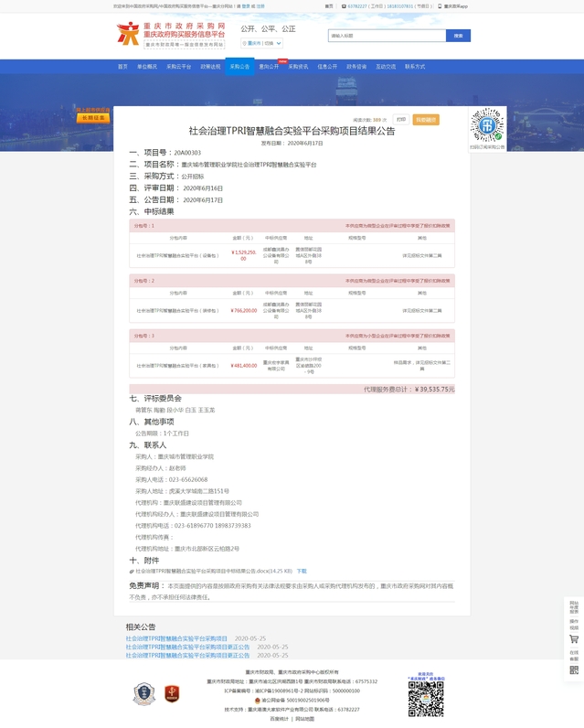The width and height of the screenshot is (584, 728).
Task: Click the 发布日期 2020年6月17日 text
Action: 292,144
